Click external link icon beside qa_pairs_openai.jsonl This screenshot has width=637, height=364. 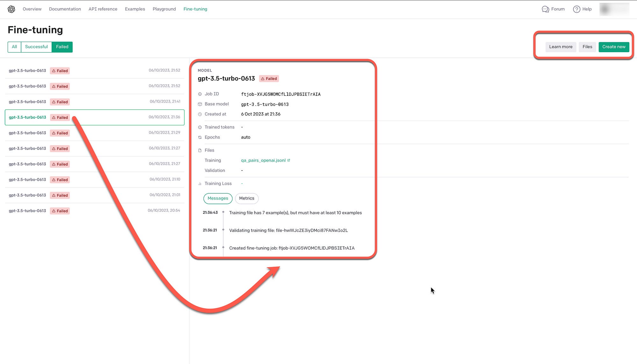point(289,160)
